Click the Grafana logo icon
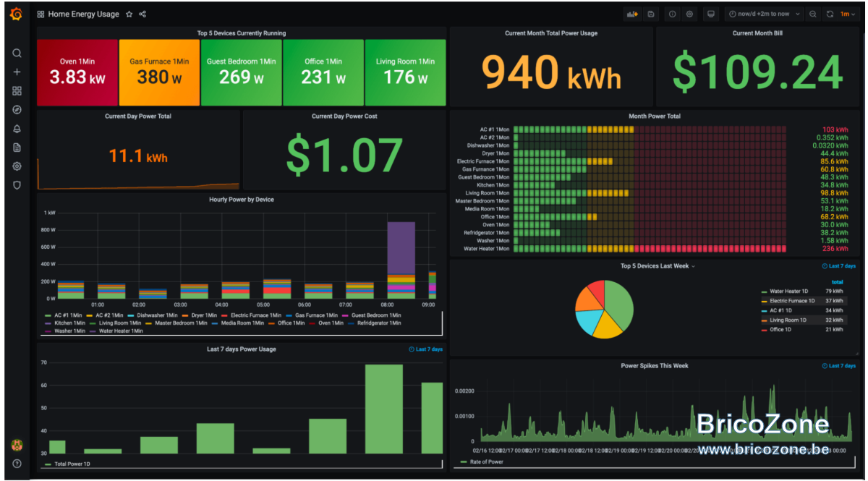The image size is (868, 481). click(16, 14)
